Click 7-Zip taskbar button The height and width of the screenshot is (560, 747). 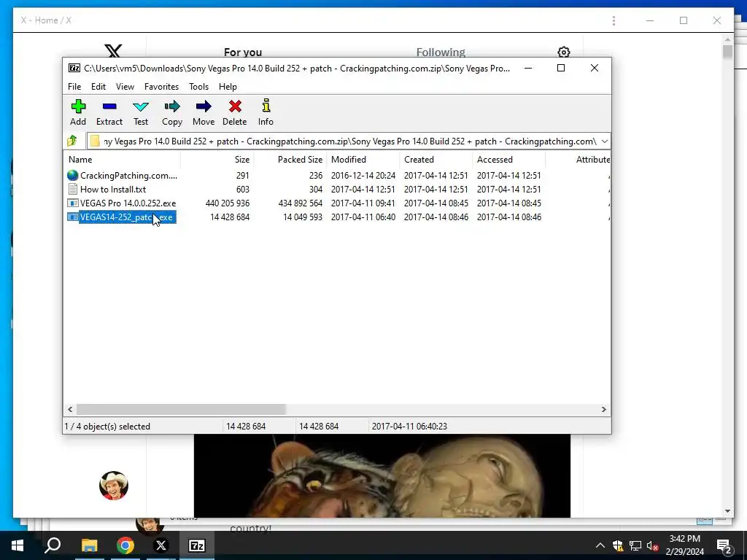tap(197, 545)
